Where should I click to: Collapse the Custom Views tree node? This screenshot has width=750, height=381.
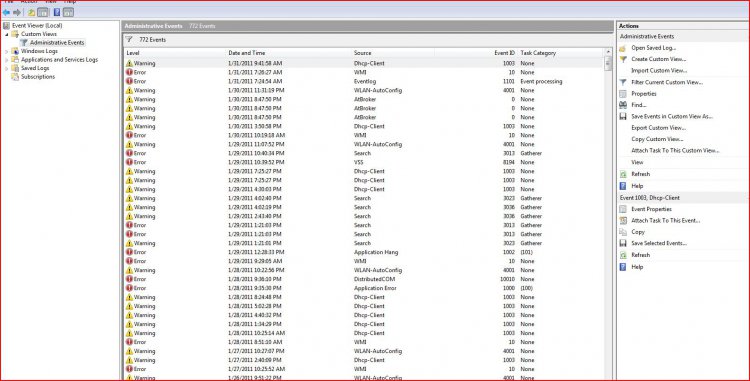tap(7, 34)
